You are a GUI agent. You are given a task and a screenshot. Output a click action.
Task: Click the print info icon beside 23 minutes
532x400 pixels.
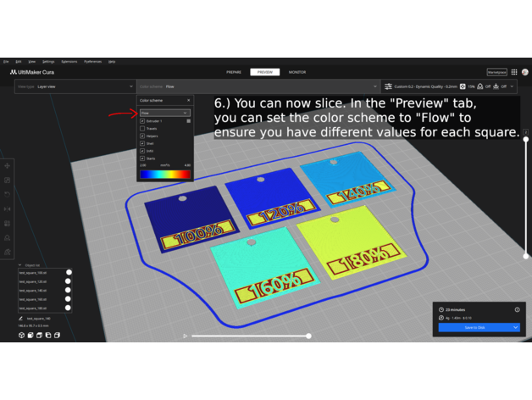(518, 310)
